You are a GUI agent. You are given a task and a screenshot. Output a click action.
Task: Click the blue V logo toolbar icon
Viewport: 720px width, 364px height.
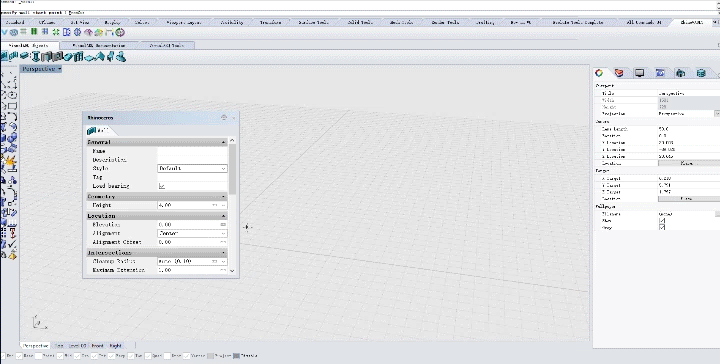click(5, 32)
